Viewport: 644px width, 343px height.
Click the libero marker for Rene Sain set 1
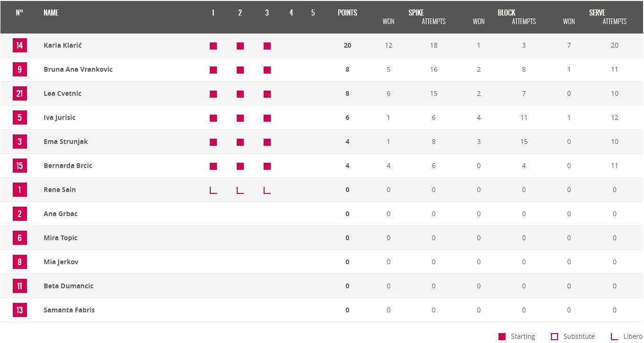coord(213,190)
